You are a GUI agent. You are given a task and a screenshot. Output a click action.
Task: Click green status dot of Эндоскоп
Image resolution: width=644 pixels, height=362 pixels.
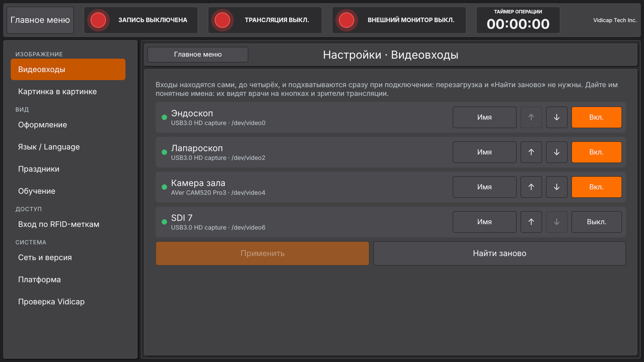click(x=164, y=117)
